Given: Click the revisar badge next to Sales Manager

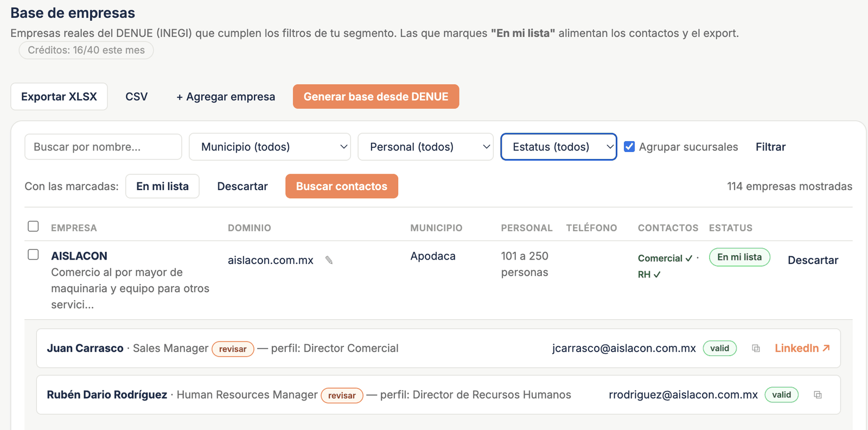Looking at the screenshot, I should pyautogui.click(x=233, y=349).
